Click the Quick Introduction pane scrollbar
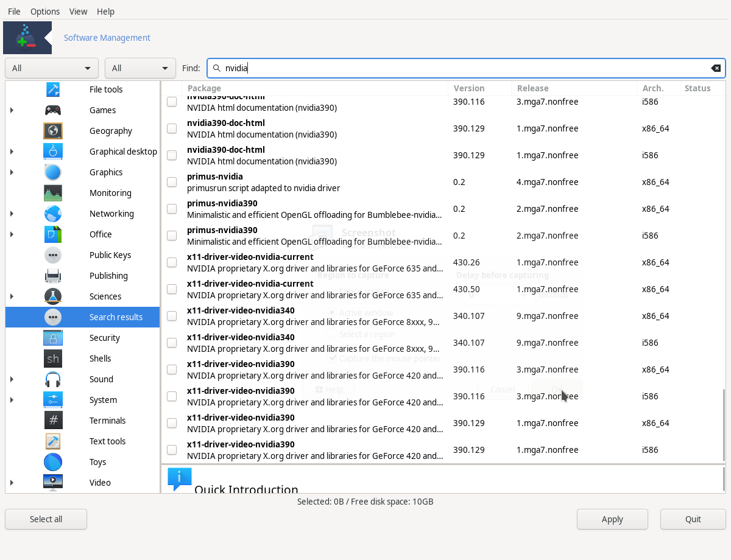This screenshot has height=560, width=731. click(x=724, y=480)
